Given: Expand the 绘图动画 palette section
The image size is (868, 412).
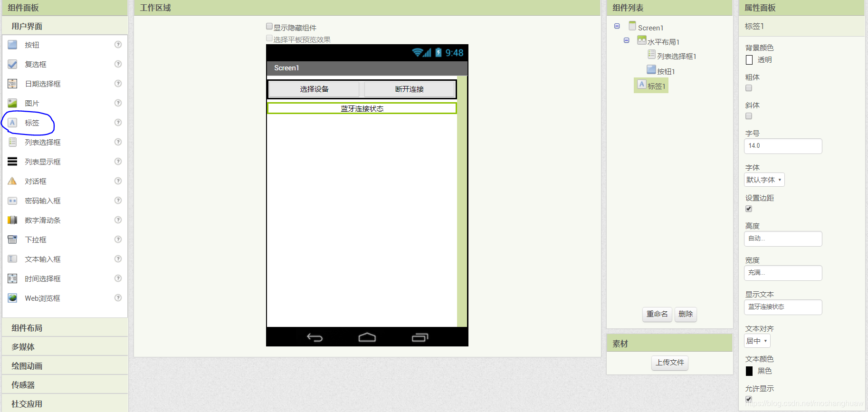Looking at the screenshot, I should [65, 366].
